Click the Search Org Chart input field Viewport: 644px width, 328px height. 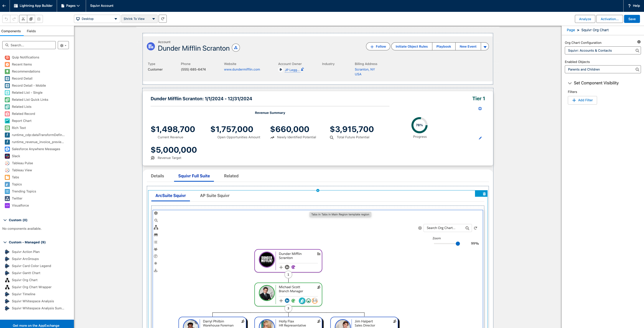click(x=447, y=228)
